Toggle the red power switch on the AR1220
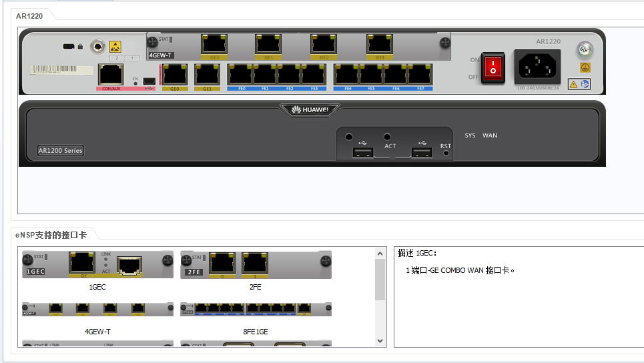Image resolution: width=644 pixels, height=363 pixels. coord(493,68)
